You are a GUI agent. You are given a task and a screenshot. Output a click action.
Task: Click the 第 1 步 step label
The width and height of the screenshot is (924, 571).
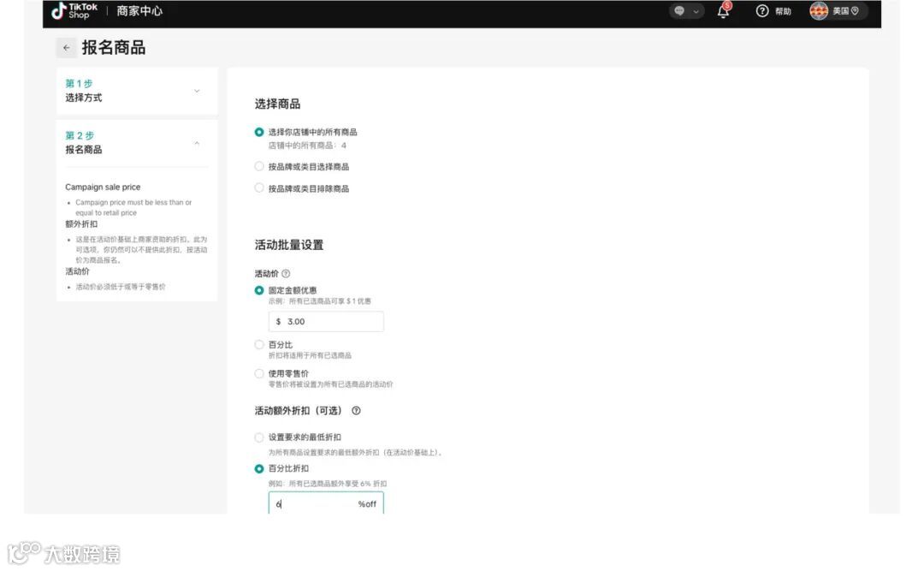[79, 84]
